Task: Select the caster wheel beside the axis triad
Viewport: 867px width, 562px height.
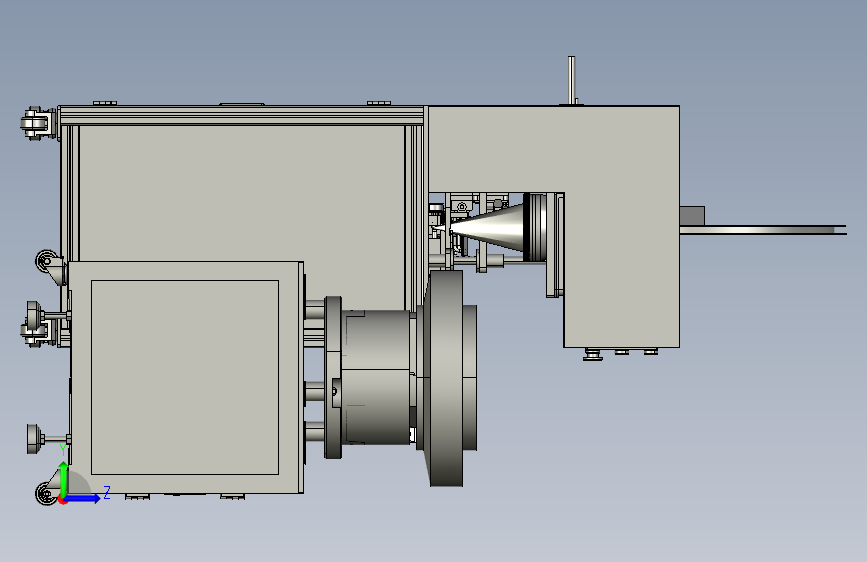Action: (x=45, y=493)
